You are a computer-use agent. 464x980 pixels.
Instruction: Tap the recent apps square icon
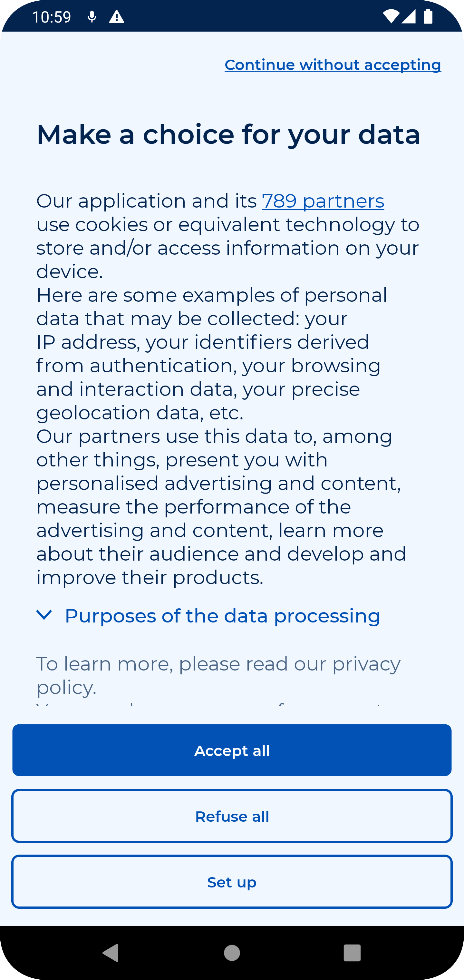click(x=352, y=953)
